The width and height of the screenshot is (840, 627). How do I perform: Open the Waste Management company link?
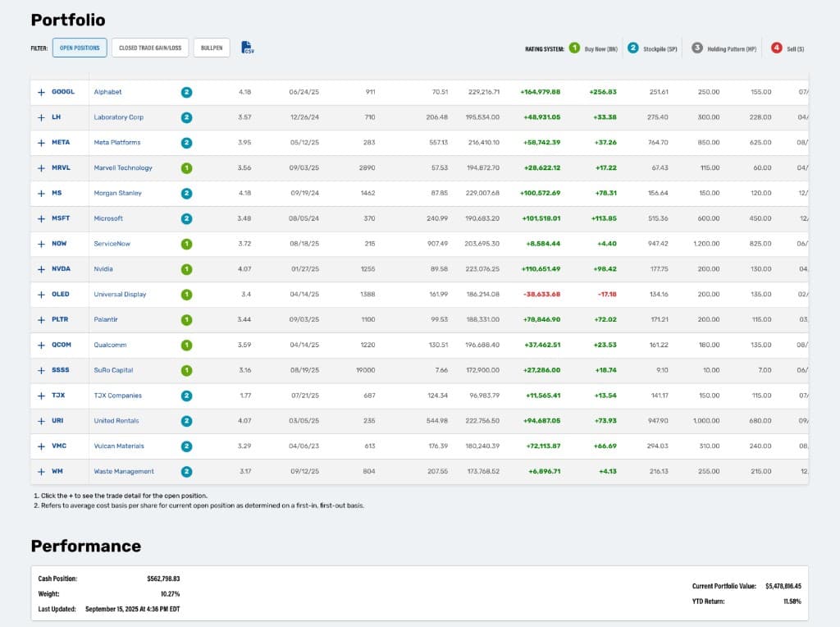click(124, 472)
